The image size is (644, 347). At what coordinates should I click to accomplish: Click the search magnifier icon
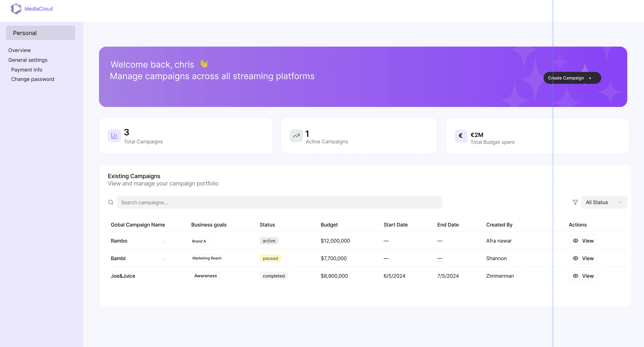point(111,202)
